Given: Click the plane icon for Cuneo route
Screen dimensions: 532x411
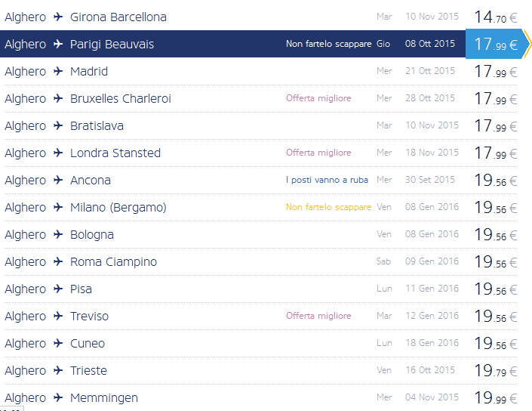Looking at the screenshot, I should click(58, 343).
